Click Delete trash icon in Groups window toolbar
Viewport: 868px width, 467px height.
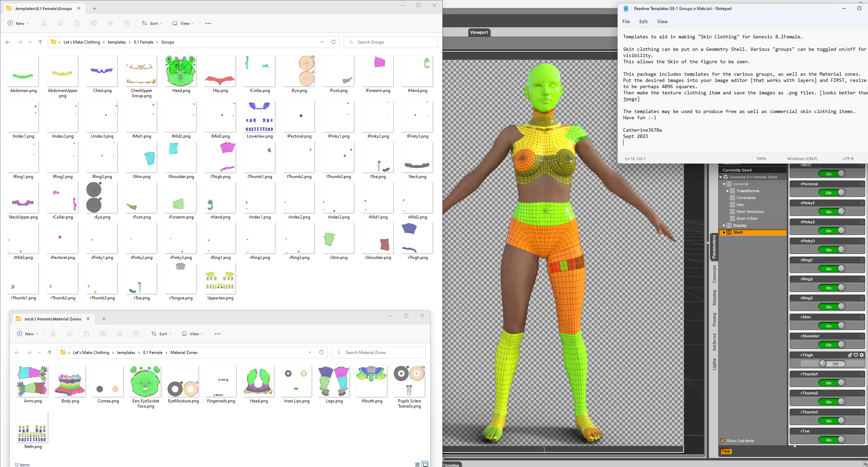(x=127, y=23)
